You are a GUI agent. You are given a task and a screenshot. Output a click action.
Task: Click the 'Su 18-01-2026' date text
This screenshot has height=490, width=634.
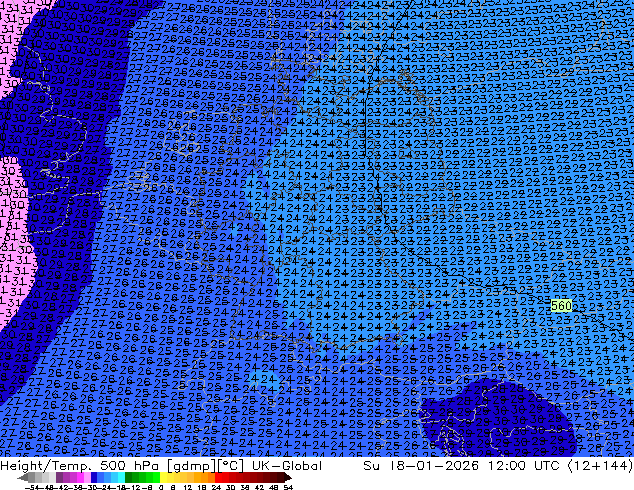[421, 466]
